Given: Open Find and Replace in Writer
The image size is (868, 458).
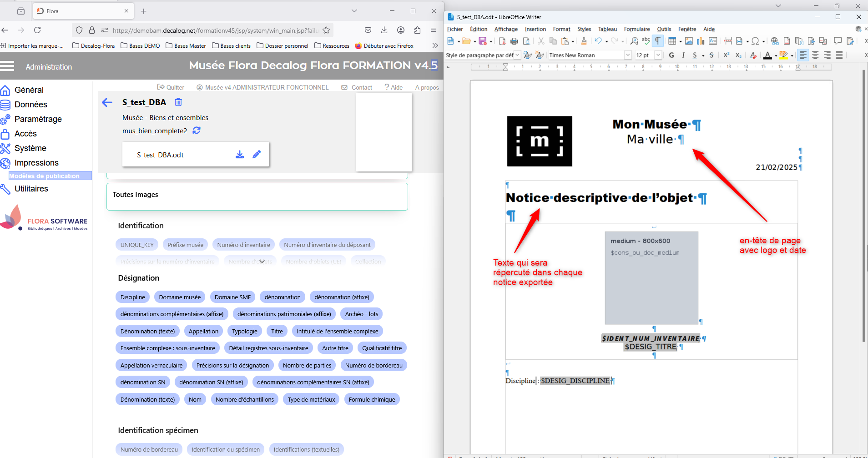Looking at the screenshot, I should pyautogui.click(x=634, y=41).
